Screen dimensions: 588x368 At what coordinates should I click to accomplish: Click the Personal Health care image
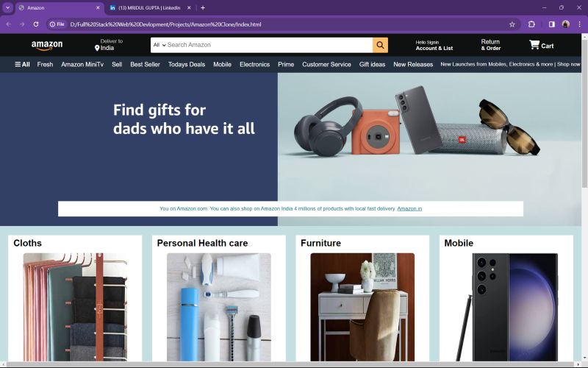coord(218,307)
